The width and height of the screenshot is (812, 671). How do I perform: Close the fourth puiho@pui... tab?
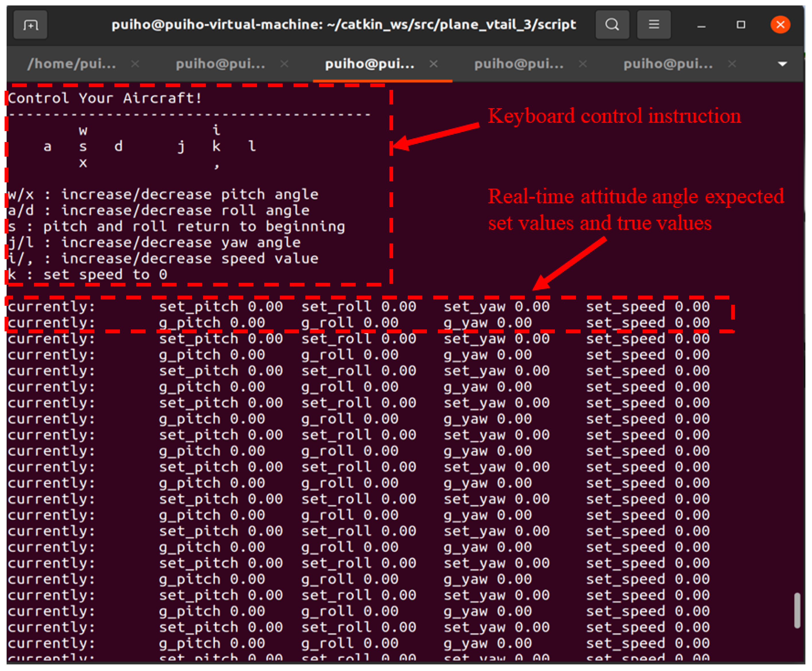[x=583, y=64]
